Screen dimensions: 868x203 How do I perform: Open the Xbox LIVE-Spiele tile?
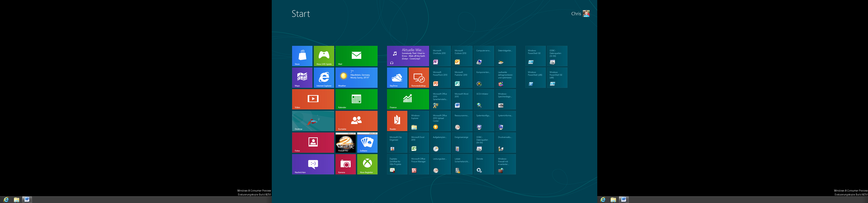(324, 56)
